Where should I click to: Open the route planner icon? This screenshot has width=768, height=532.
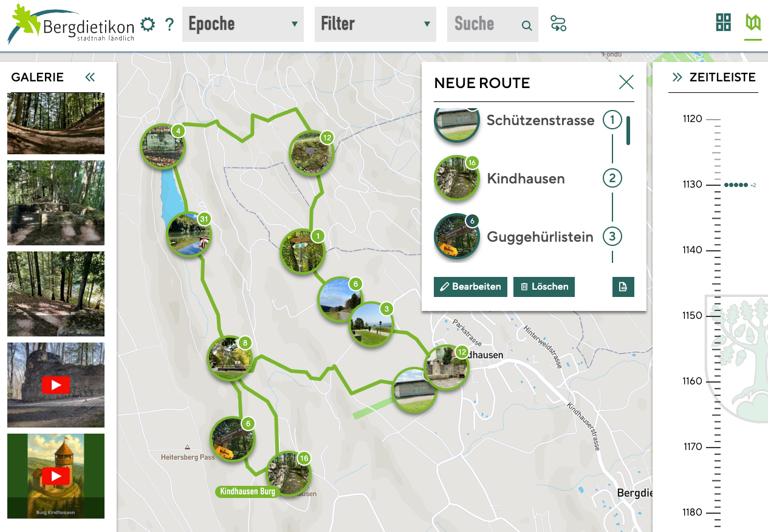pos(558,24)
